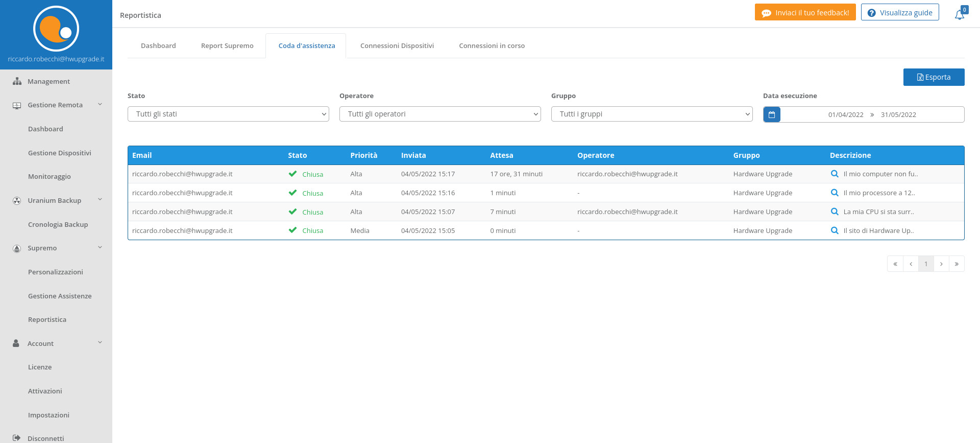Open Impostazioni in the sidebar
The width and height of the screenshot is (980, 443).
point(48,415)
